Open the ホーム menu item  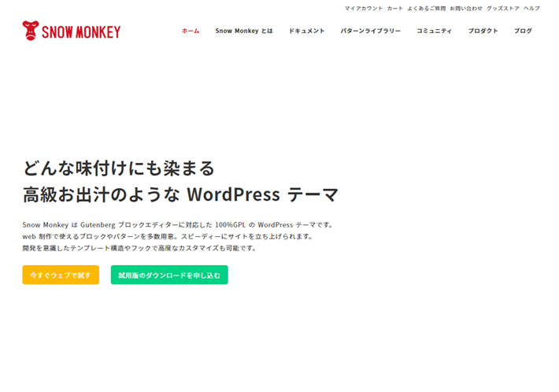tap(191, 31)
